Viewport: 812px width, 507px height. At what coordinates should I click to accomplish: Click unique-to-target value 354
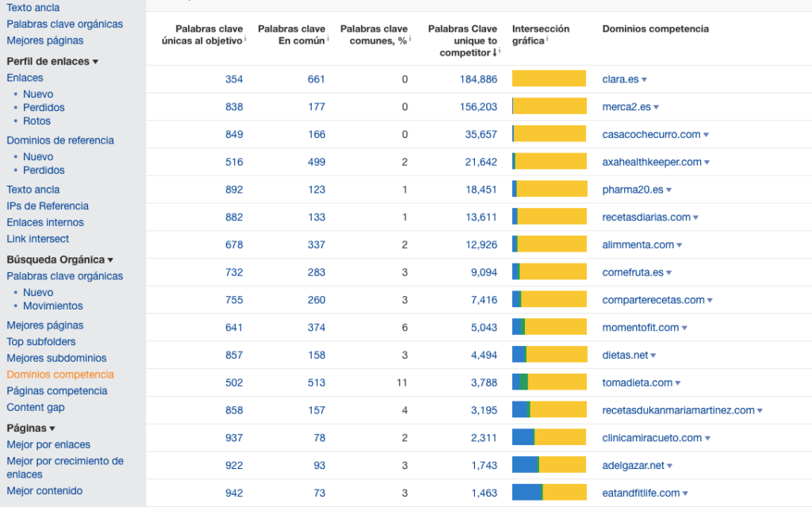click(234, 79)
